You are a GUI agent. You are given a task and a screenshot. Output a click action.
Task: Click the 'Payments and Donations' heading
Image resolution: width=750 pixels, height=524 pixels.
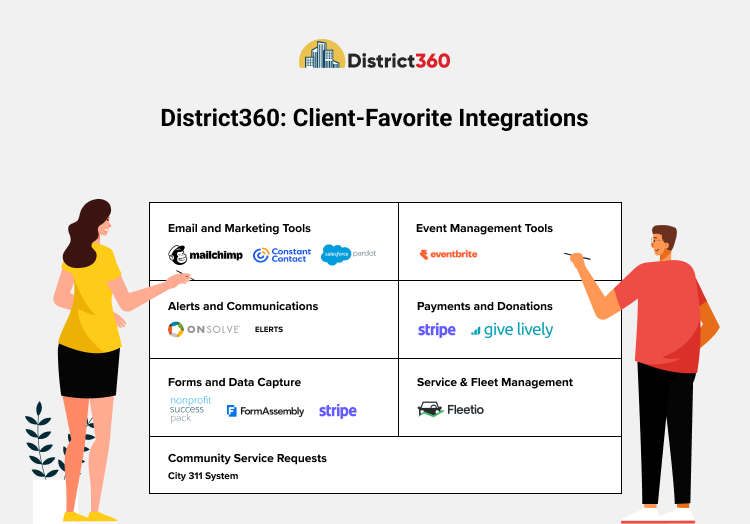[x=485, y=306]
